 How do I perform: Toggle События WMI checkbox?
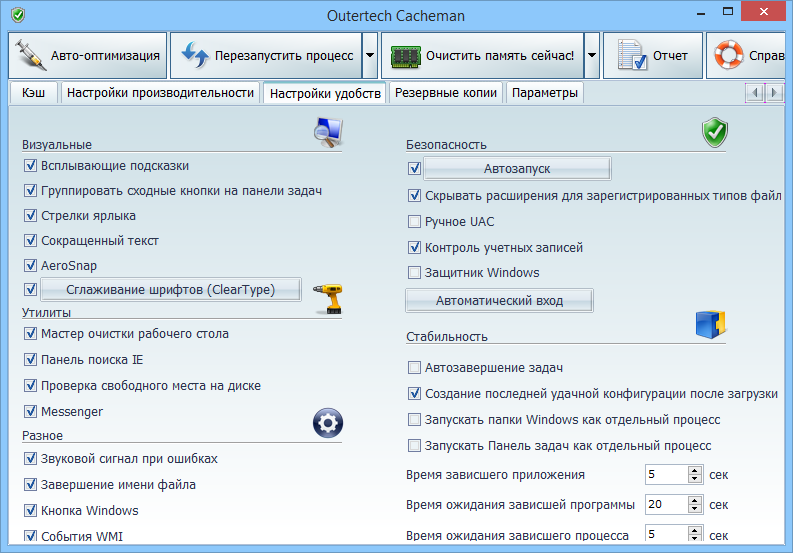30,535
